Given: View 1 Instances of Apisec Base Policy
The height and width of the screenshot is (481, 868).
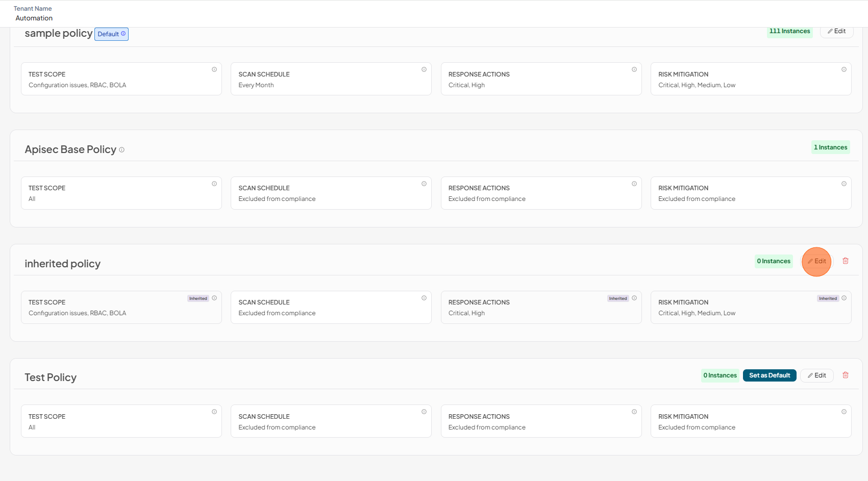Looking at the screenshot, I should (x=831, y=147).
